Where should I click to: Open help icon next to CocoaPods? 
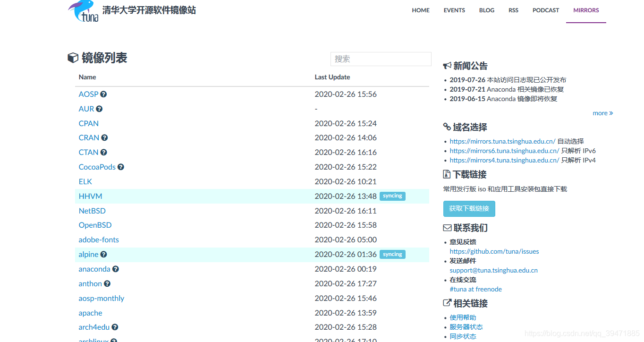(x=121, y=167)
